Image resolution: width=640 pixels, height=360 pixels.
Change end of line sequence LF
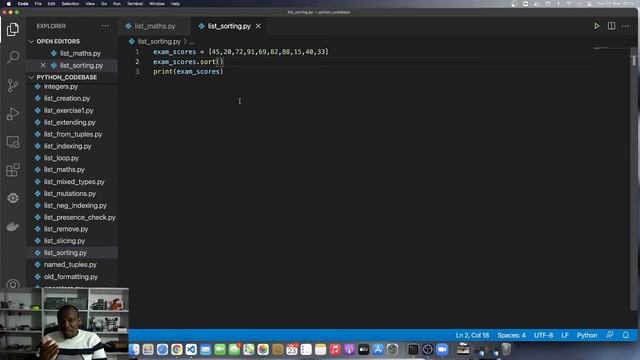pyautogui.click(x=565, y=335)
